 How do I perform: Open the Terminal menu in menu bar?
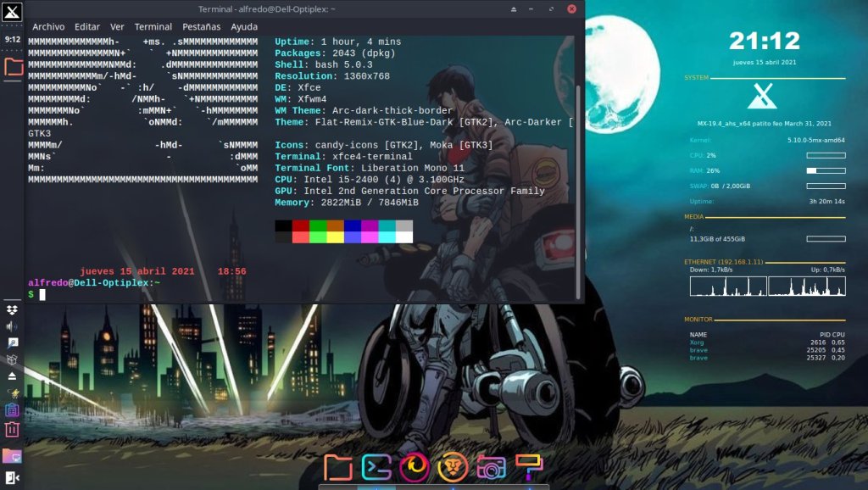coord(153,27)
